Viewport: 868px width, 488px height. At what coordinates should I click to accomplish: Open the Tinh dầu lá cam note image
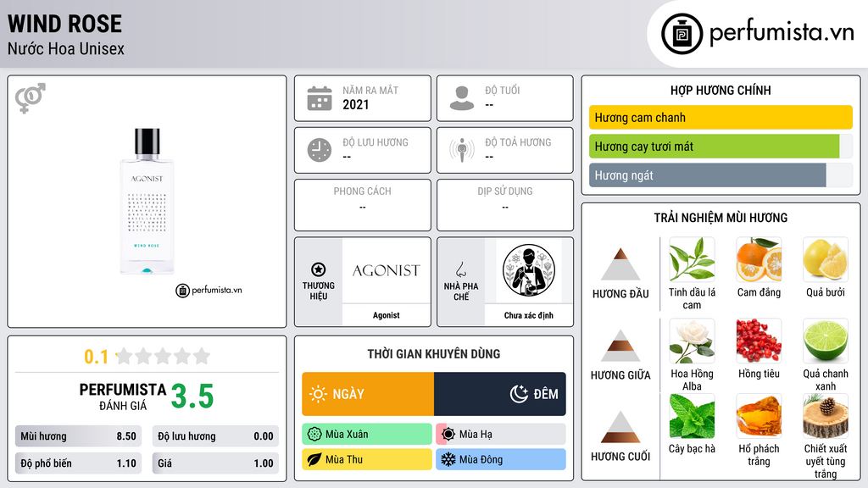pyautogui.click(x=692, y=260)
